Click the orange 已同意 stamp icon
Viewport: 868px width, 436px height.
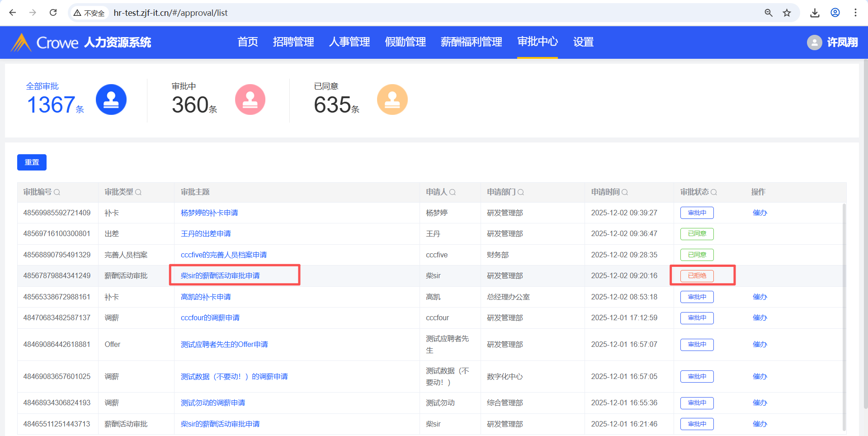point(392,100)
